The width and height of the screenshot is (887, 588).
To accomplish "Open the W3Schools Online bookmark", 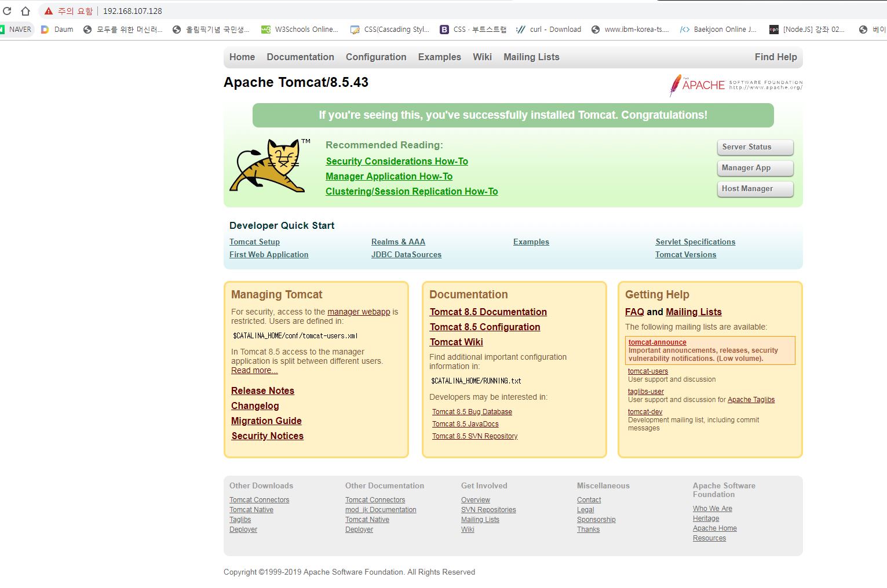I will (300, 30).
